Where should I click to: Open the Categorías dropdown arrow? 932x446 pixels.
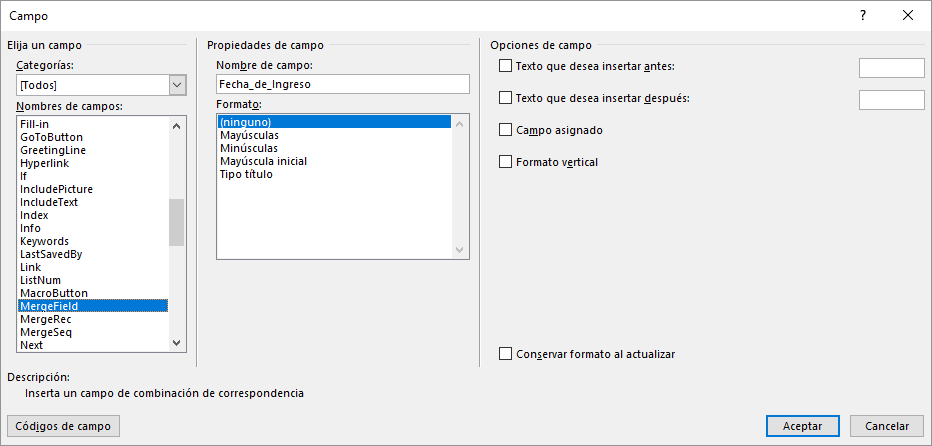[177, 85]
